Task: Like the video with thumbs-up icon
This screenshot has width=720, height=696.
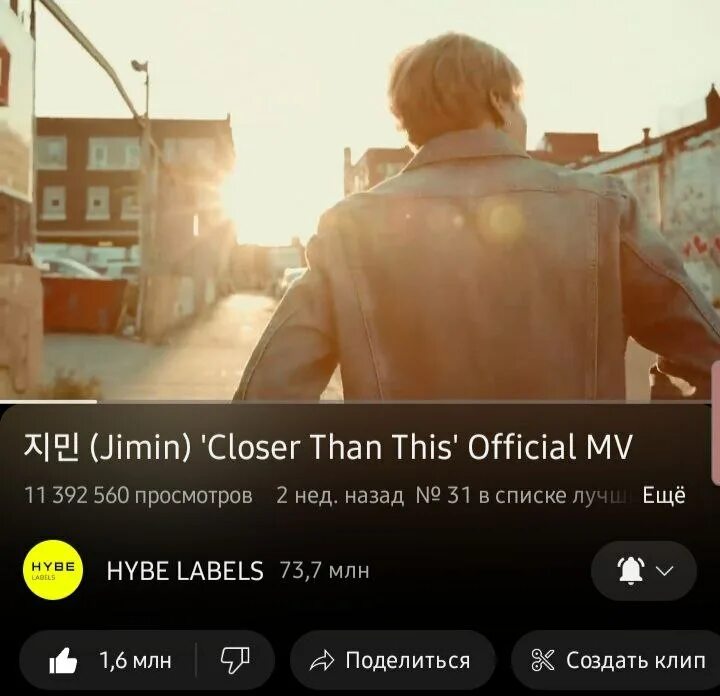Action: coord(63,660)
